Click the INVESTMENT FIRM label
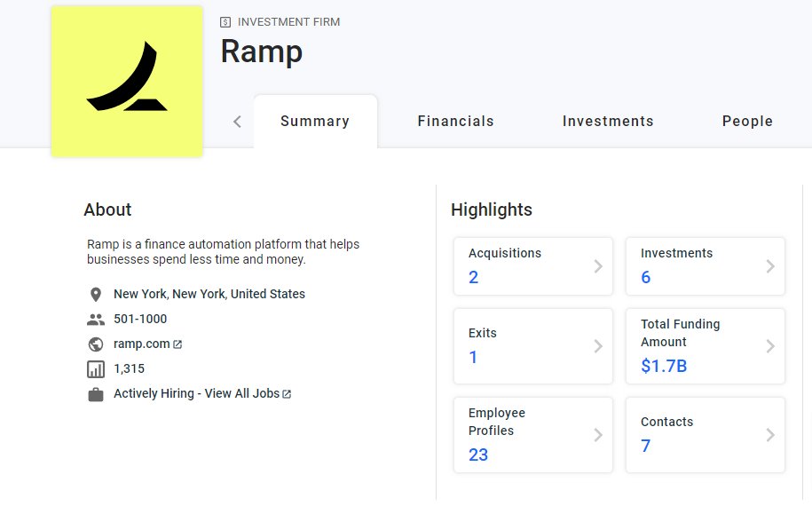Viewport: 812px width, 514px height. point(288,22)
